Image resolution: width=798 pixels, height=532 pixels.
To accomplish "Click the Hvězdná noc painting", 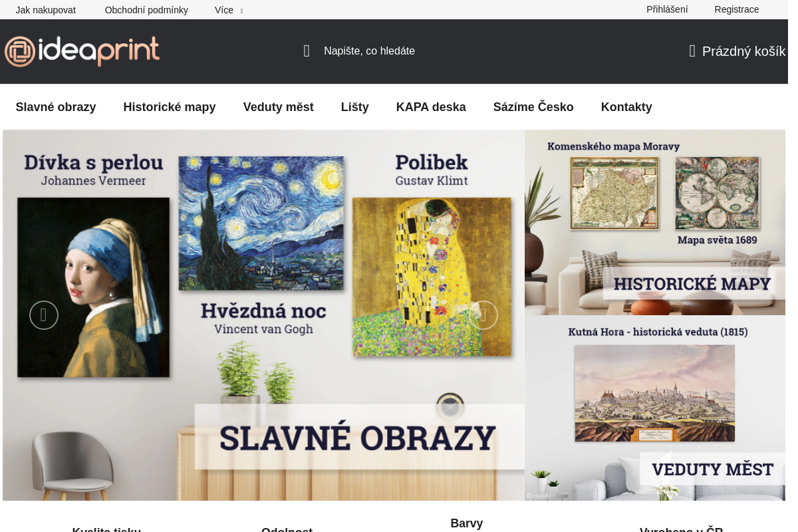I will pyautogui.click(x=261, y=223).
